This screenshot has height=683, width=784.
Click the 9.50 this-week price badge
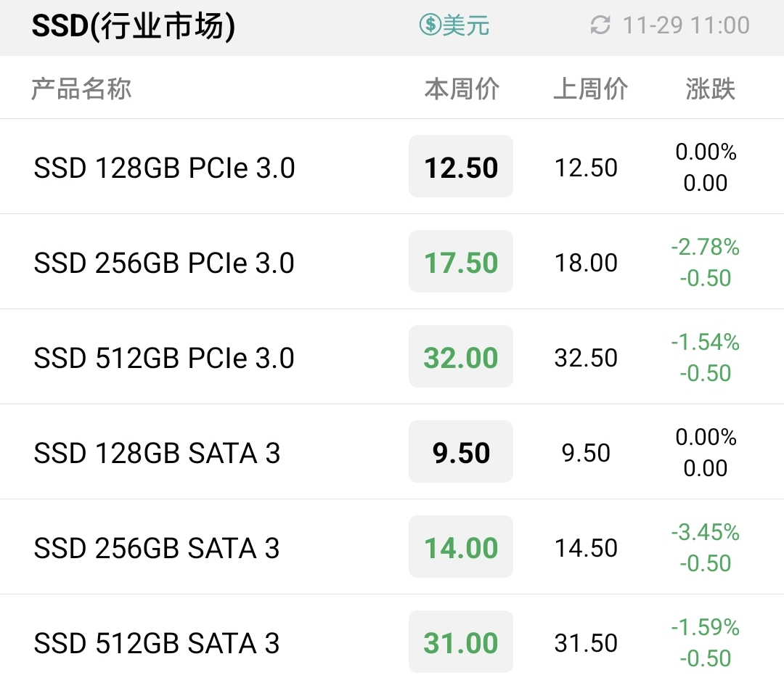(x=461, y=451)
